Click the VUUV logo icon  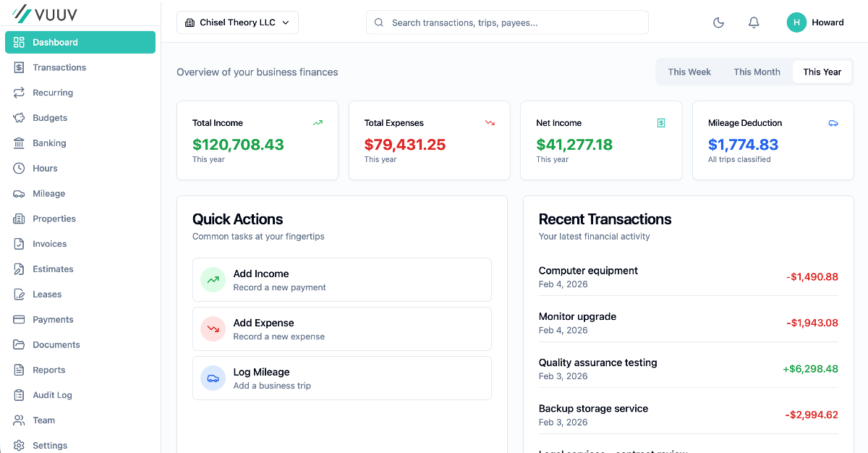click(x=22, y=13)
